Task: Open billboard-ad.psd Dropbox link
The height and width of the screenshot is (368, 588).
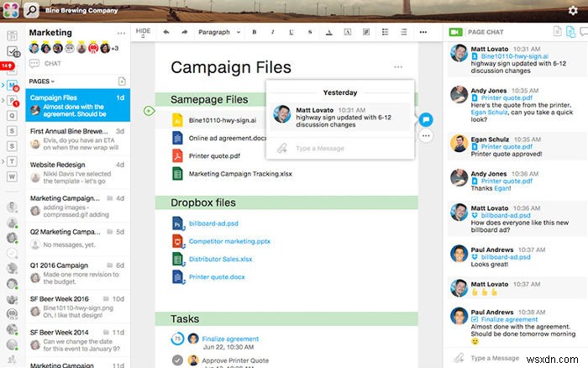Action: (213, 223)
